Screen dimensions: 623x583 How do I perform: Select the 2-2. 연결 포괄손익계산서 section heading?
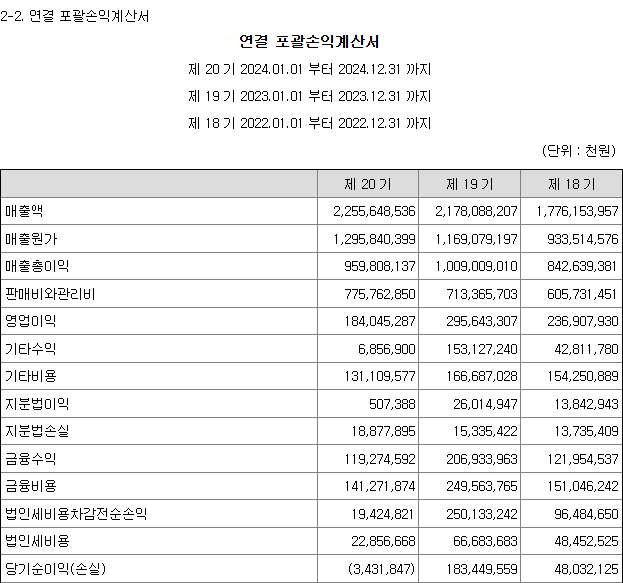[77, 17]
